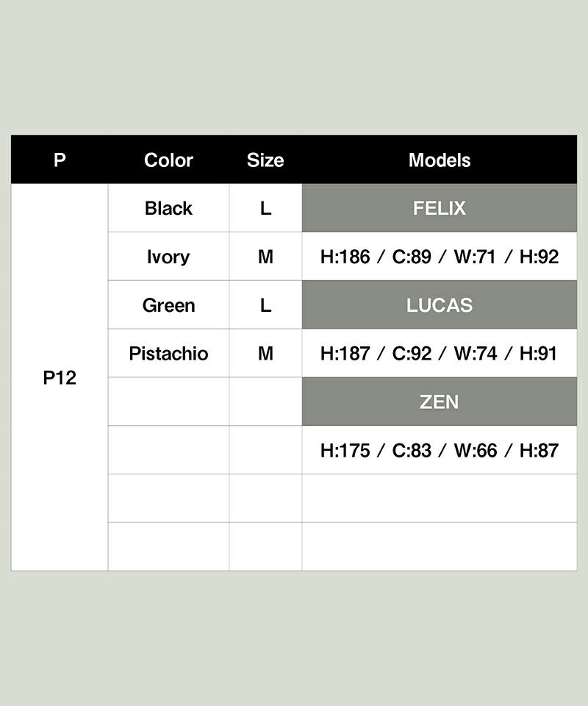Click the "P" column header
Viewport: 588px width, 706px height.
[x=60, y=160]
